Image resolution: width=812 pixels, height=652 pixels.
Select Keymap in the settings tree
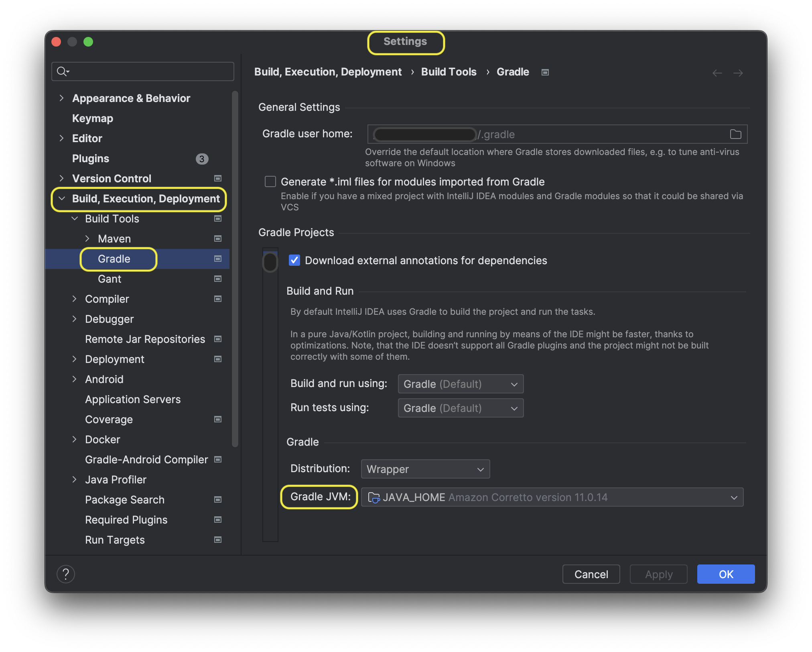pyautogui.click(x=93, y=118)
